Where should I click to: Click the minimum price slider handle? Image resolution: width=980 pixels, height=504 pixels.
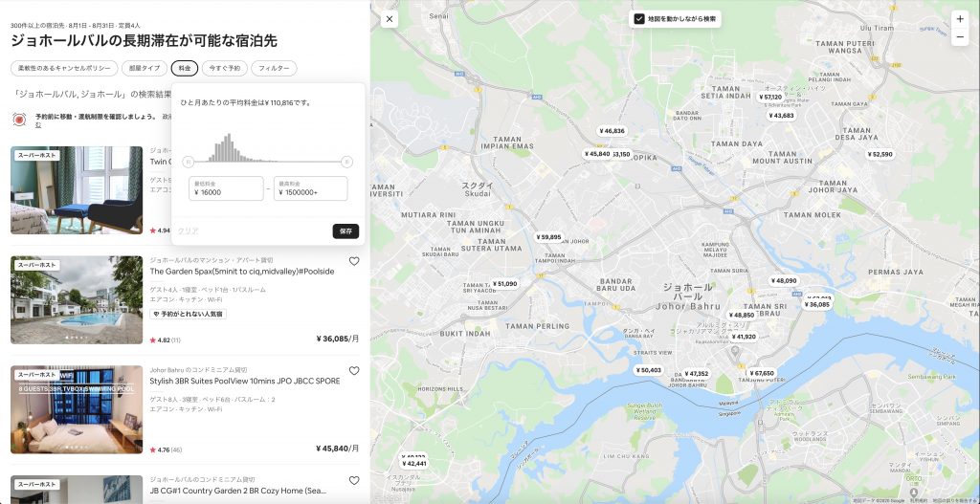click(189, 162)
